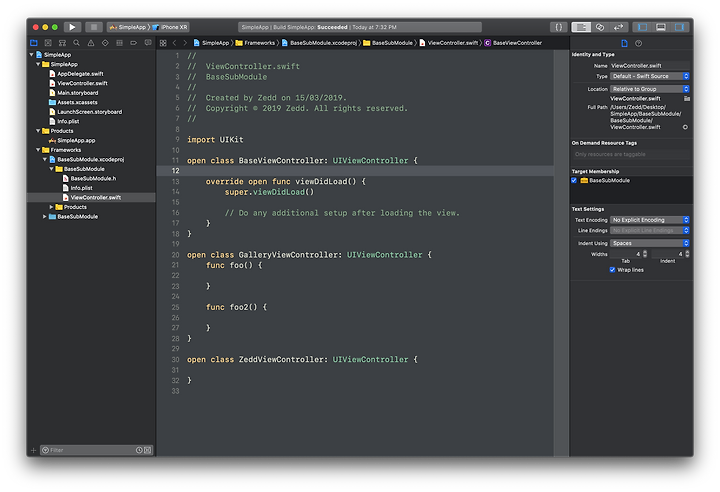Open the Test navigator diamond icon
Screen dimensions: 720x492
[x=105, y=43]
